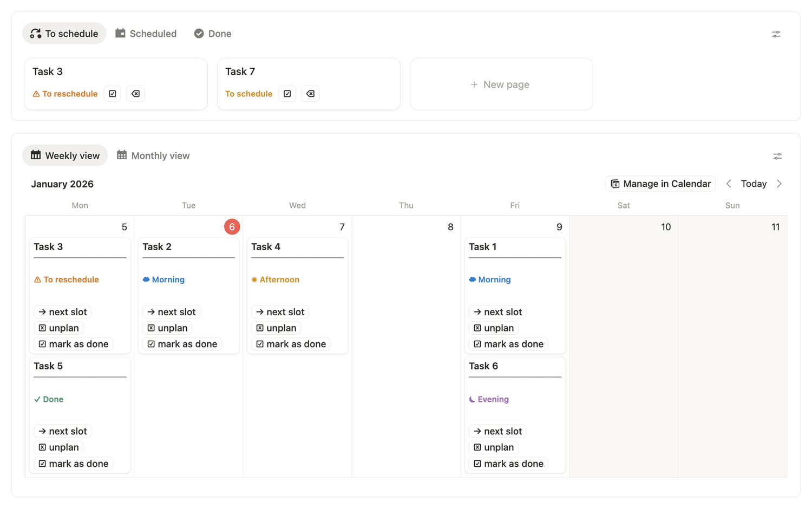This screenshot has height=508, width=812.
Task: Switch to the Scheduled tab
Action: (146, 34)
